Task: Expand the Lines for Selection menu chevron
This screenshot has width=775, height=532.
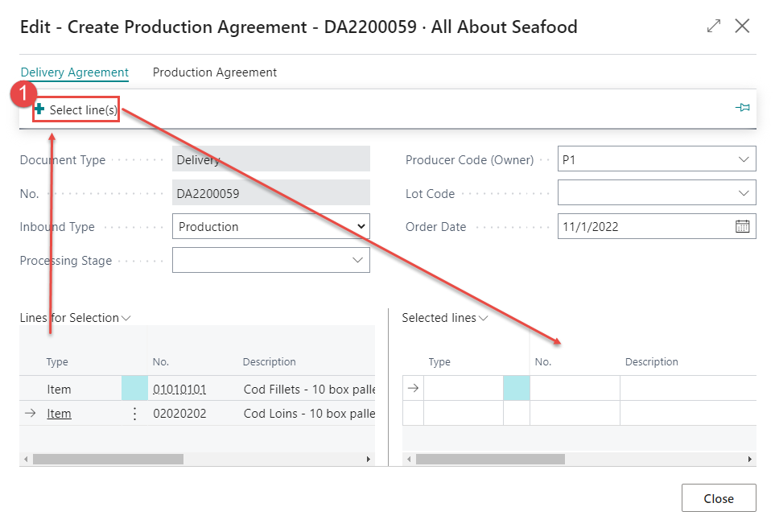Action: [126, 318]
